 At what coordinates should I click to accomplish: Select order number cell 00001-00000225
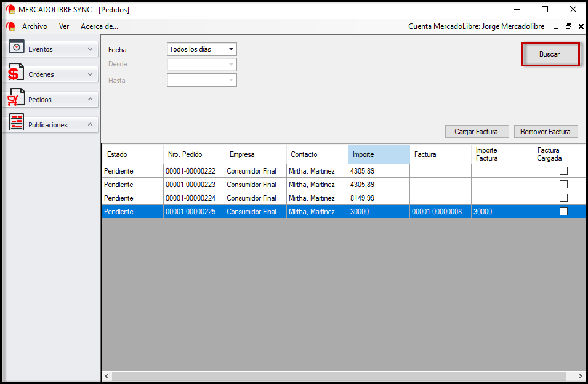pyautogui.click(x=194, y=211)
